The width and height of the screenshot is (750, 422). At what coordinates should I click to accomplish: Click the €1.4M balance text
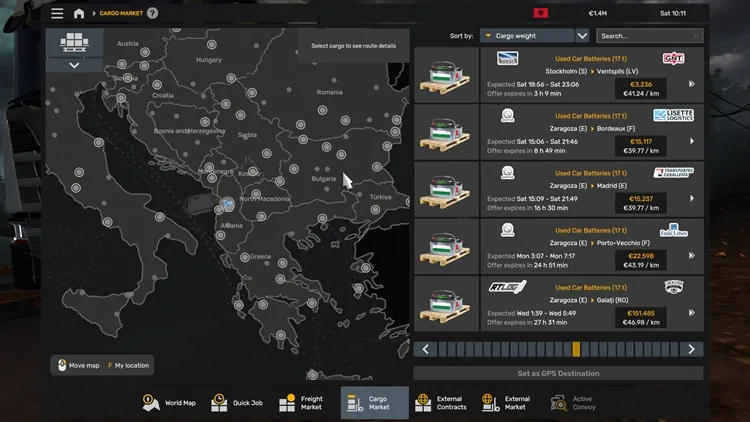pos(597,13)
